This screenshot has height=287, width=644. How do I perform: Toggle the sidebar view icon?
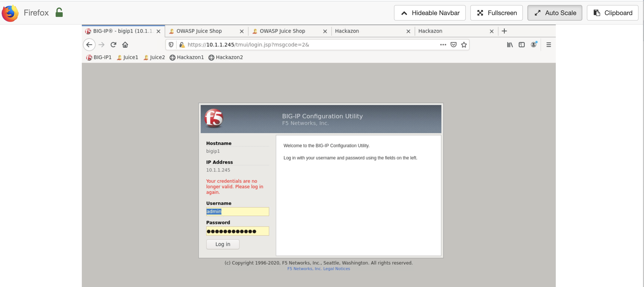point(522,45)
